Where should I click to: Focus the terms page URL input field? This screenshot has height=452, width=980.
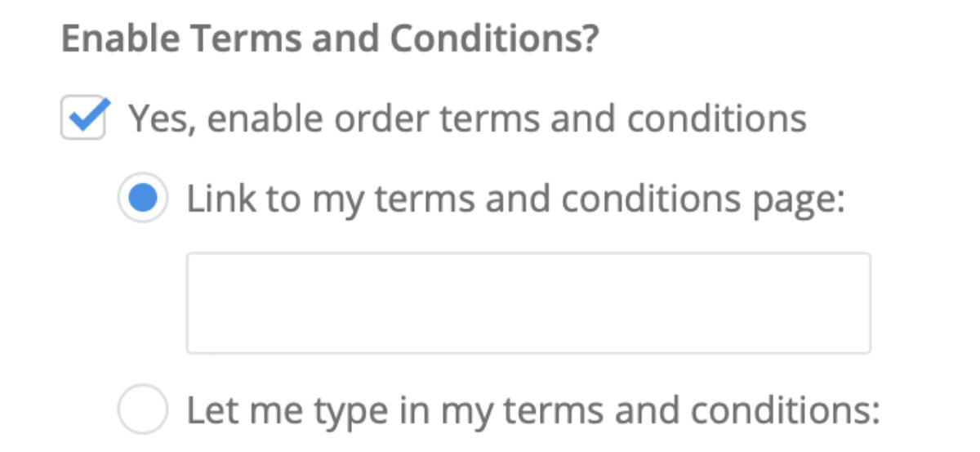[528, 303]
